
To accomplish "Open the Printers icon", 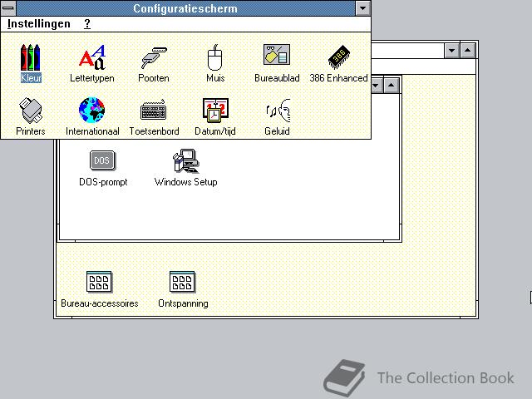I will point(31,111).
